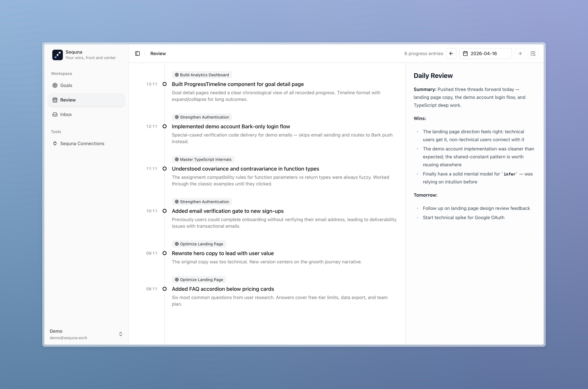Click the 13:11 timeline marker dot
The image size is (588, 389).
pos(164,84)
